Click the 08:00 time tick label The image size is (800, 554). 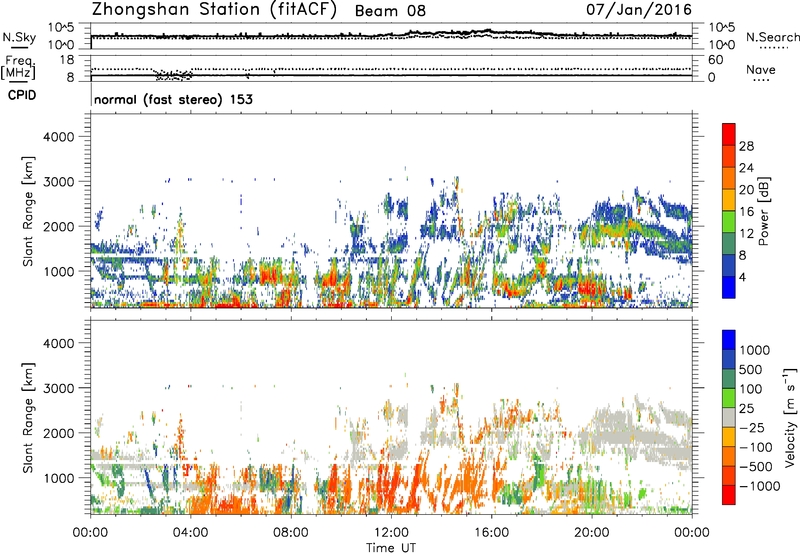291,533
